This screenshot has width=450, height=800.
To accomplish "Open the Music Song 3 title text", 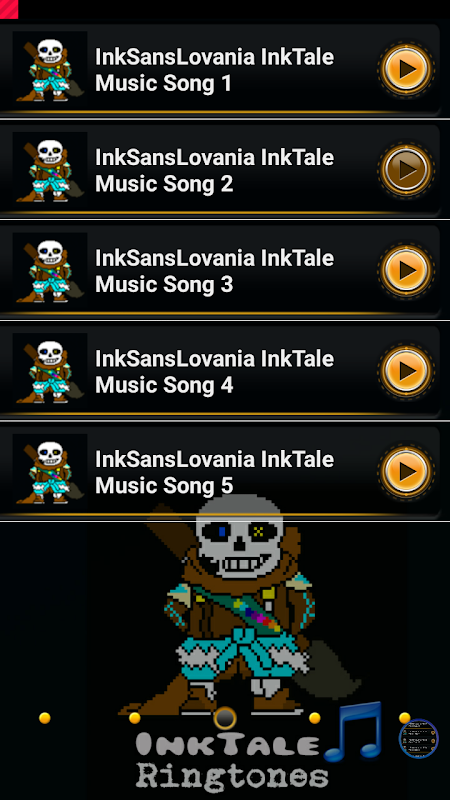I will pyautogui.click(x=214, y=271).
